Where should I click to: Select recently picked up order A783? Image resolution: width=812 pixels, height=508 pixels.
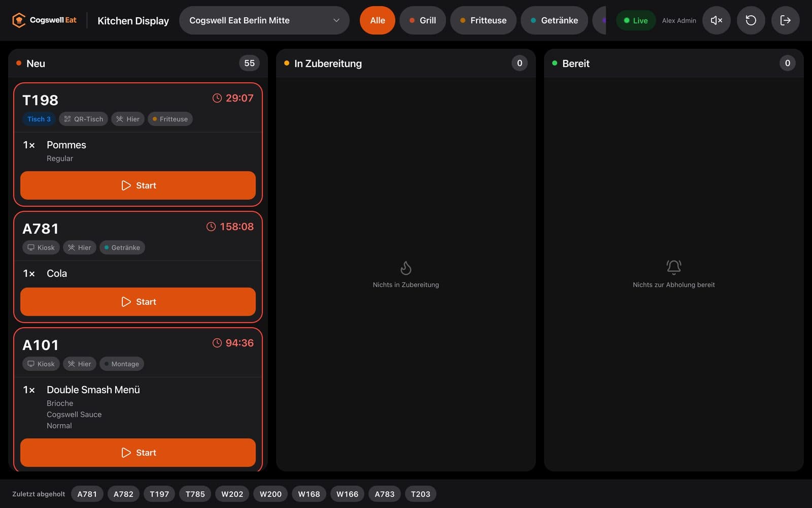click(385, 494)
